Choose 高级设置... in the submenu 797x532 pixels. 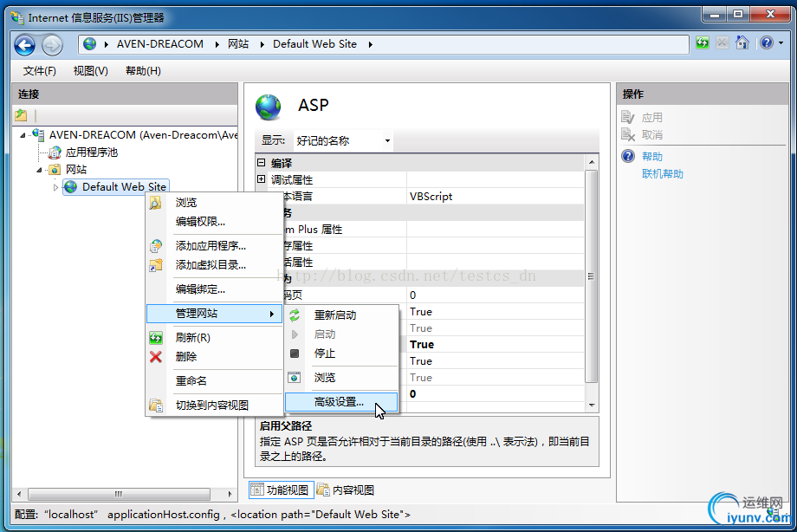341,402
